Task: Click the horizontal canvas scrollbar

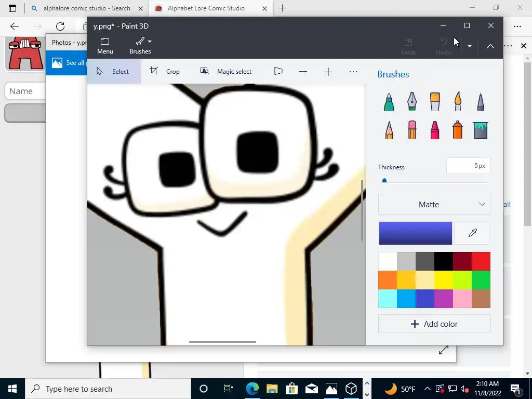Action: pos(222,342)
